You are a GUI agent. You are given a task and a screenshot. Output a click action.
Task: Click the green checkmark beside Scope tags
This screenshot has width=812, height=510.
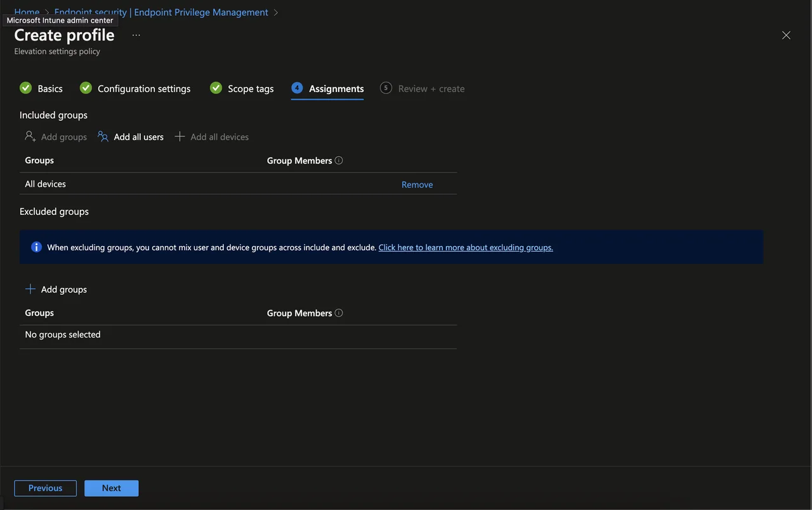pos(216,88)
